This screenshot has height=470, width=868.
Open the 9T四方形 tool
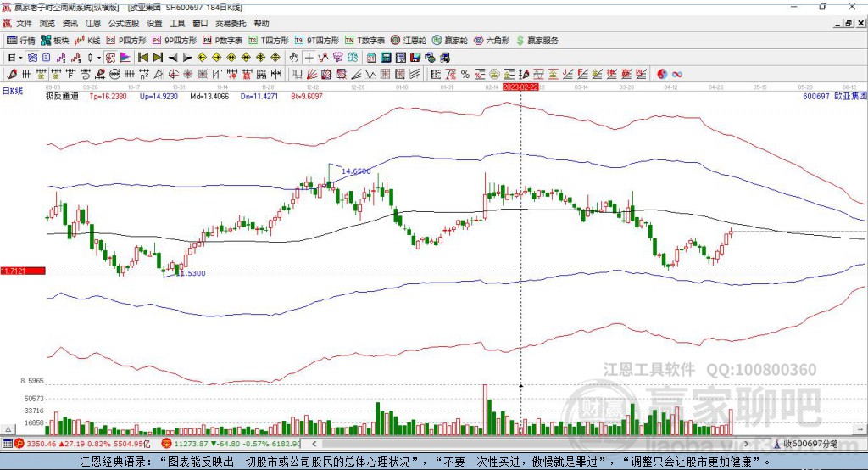[x=317, y=41]
